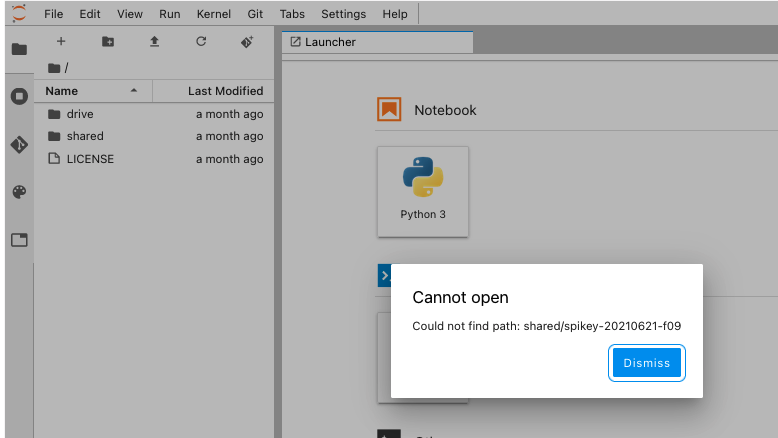Launch a Python 3 notebook
This screenshot has width=778, height=438.
click(x=423, y=191)
